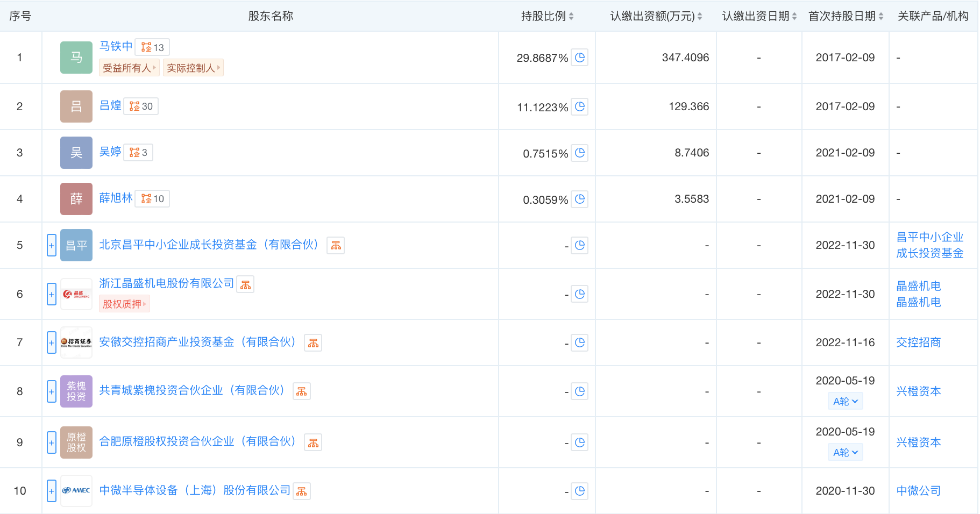The width and height of the screenshot is (980, 514).
Task: Click pie chart icon in 吴婷 row
Action: pyautogui.click(x=580, y=153)
